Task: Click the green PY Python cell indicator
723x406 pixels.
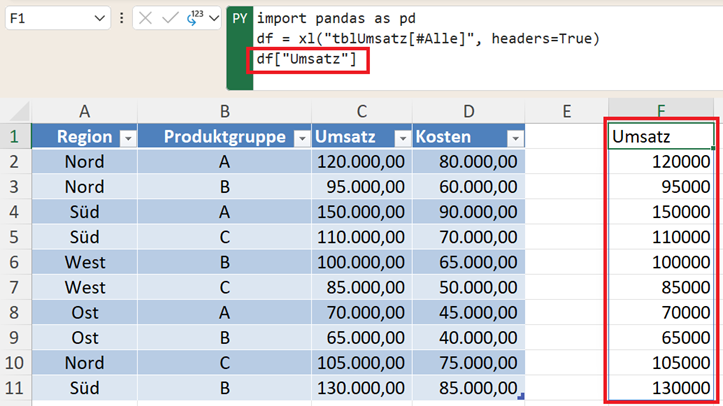Action: click(x=240, y=19)
